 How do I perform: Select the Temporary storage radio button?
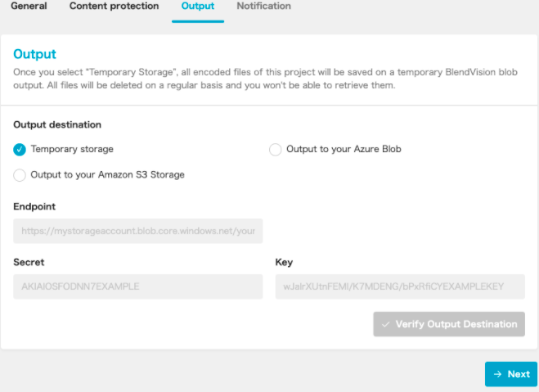click(x=20, y=150)
